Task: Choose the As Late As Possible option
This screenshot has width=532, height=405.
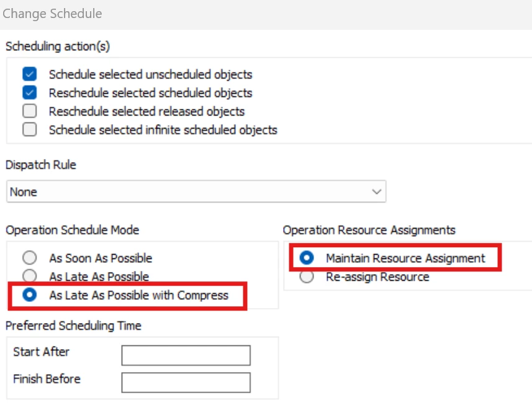Action: click(29, 276)
